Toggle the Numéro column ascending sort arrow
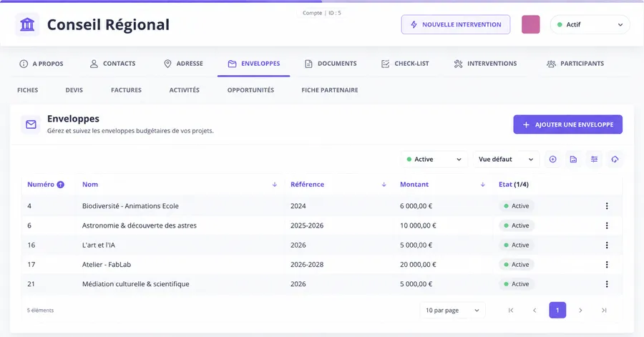 [x=60, y=185]
